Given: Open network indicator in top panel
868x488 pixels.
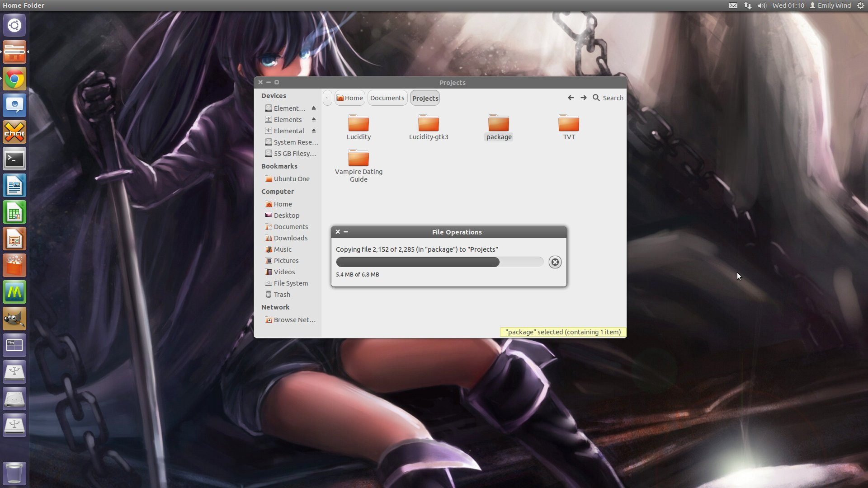Looking at the screenshot, I should (748, 5).
